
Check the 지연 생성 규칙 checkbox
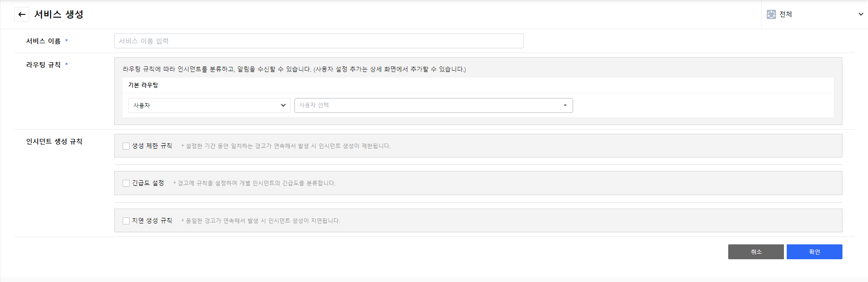tap(126, 221)
